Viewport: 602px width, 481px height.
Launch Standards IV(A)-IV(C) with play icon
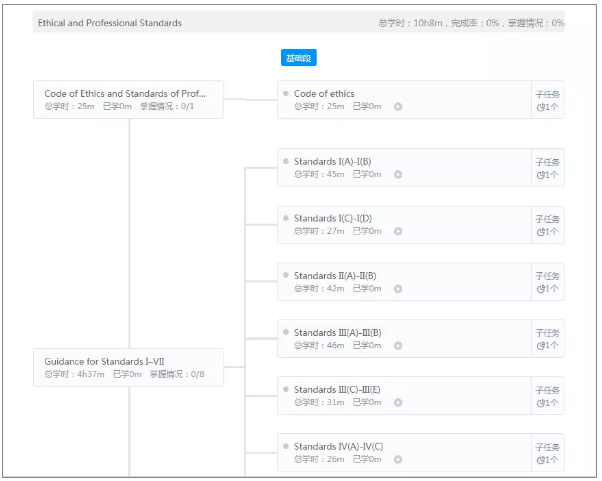coord(398,459)
